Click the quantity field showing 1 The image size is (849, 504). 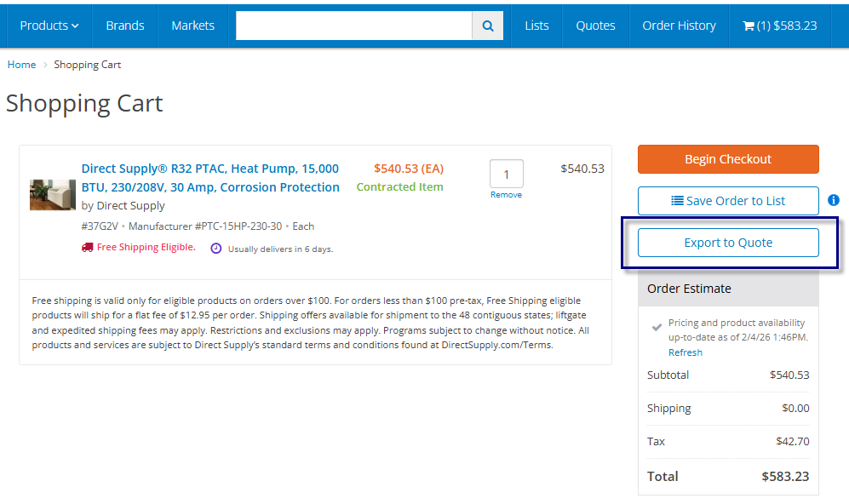pyautogui.click(x=507, y=174)
